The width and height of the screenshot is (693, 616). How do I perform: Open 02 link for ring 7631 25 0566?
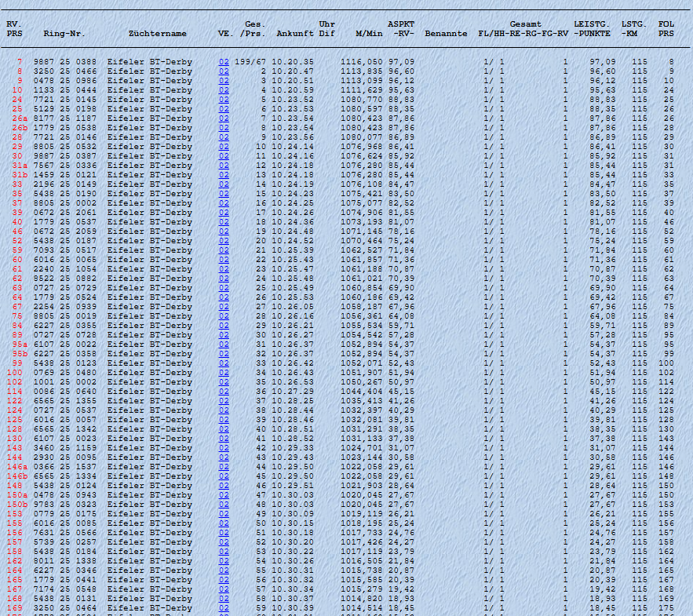pyautogui.click(x=224, y=533)
